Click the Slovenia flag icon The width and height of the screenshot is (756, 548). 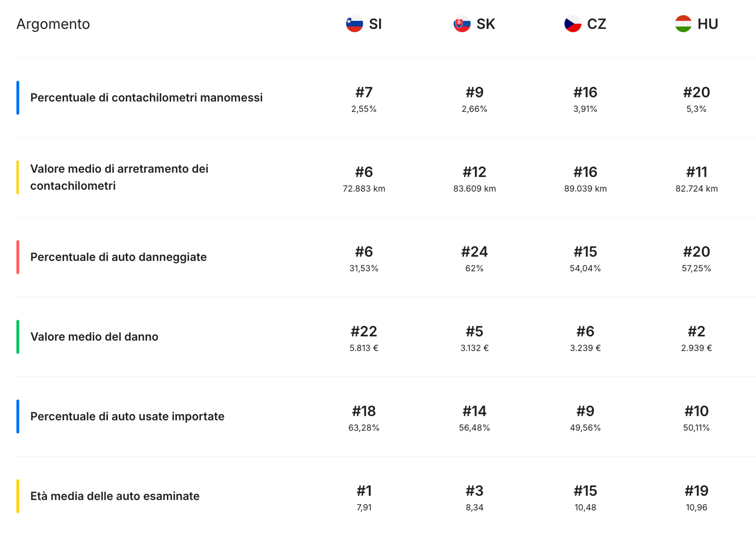pos(354,24)
